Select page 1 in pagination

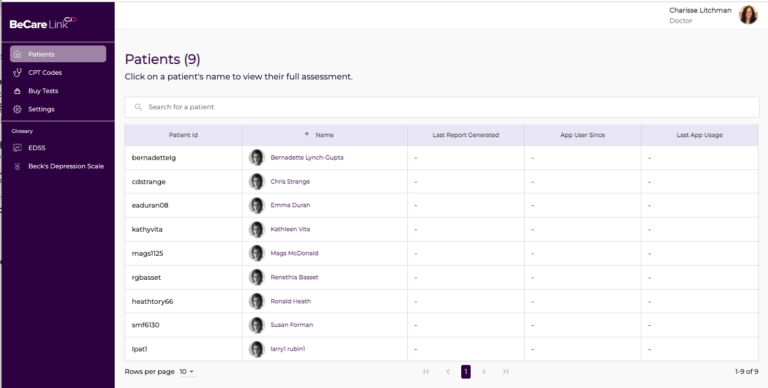(466, 372)
